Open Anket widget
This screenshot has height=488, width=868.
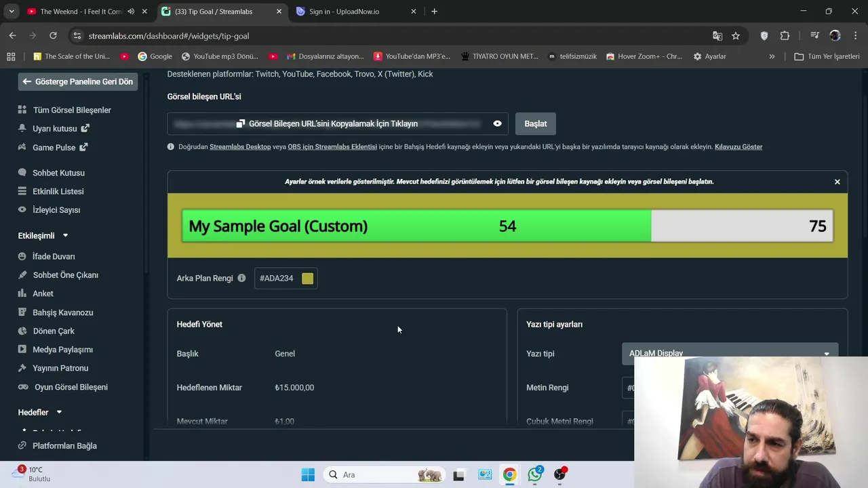tap(43, 293)
